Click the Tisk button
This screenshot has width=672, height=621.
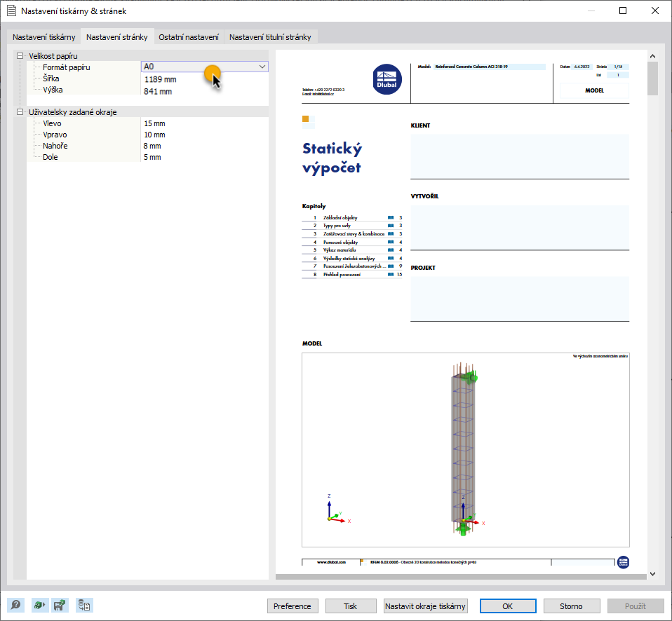(351, 606)
